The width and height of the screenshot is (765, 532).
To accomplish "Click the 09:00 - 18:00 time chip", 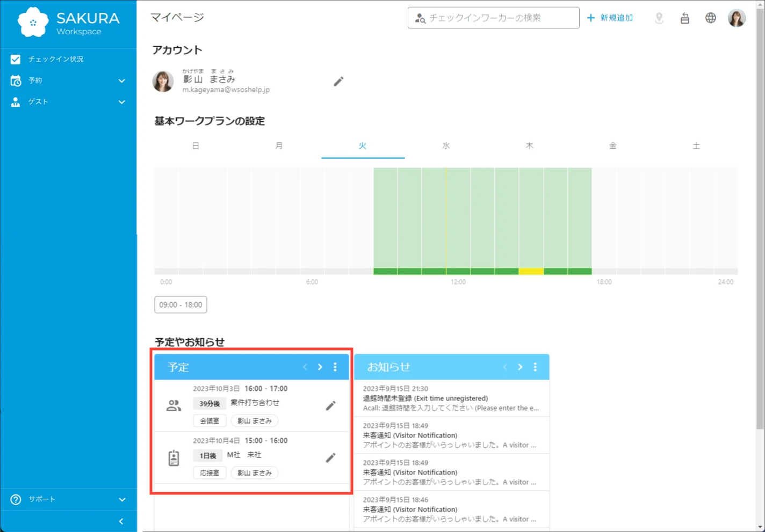I will (x=181, y=304).
